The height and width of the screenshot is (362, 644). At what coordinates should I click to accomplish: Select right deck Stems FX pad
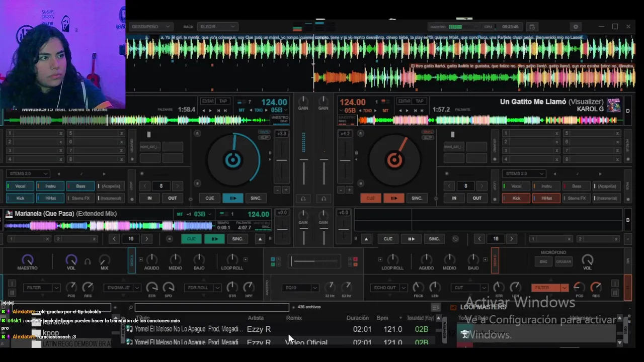tap(577, 198)
